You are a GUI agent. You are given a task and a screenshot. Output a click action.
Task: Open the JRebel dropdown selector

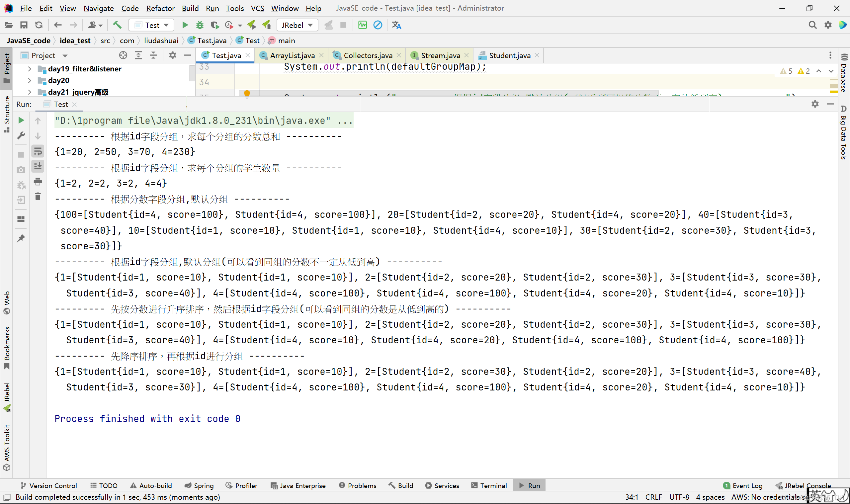[x=297, y=25]
